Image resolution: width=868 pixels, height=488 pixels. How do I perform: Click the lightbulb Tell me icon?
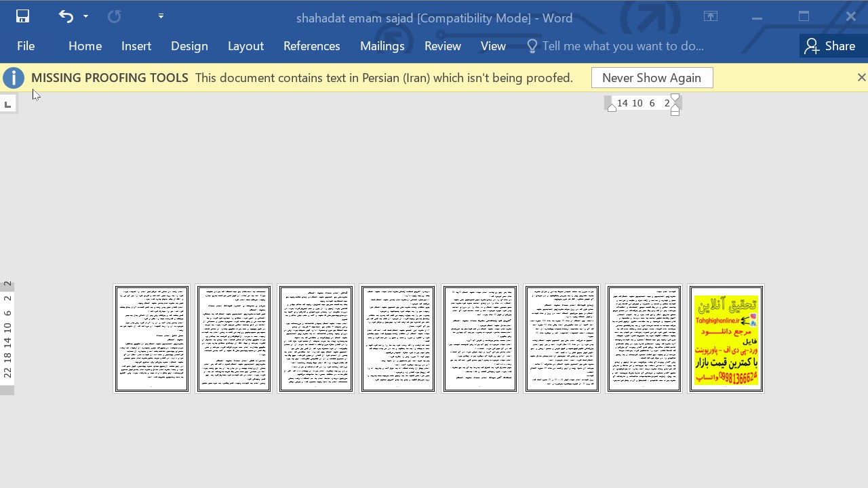[532, 46]
